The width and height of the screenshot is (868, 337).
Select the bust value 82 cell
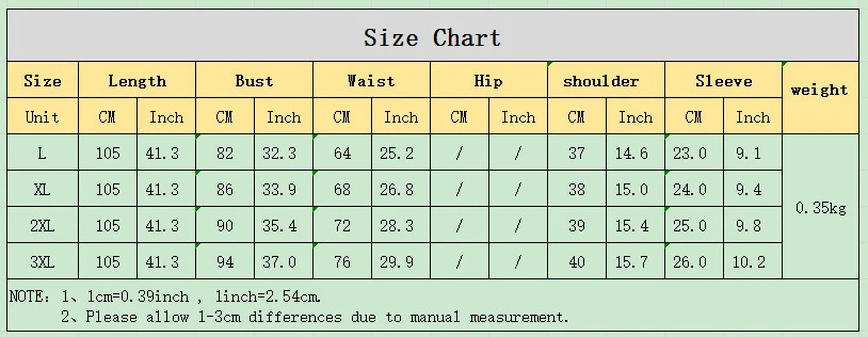[x=225, y=153]
